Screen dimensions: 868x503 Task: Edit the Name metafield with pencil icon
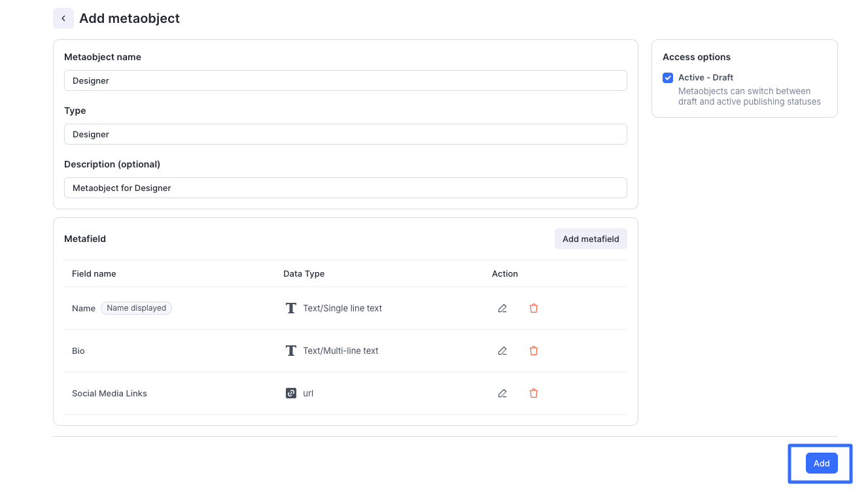[x=502, y=308]
